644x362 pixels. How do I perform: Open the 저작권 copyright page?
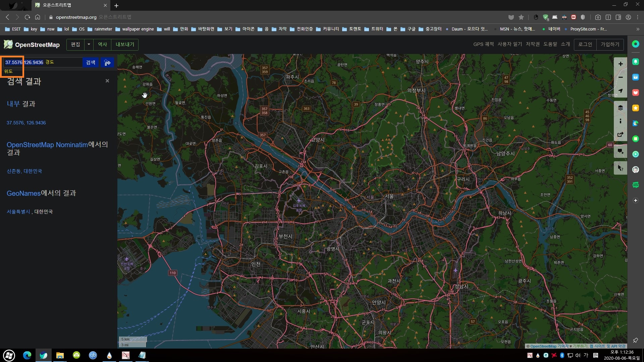[533, 44]
